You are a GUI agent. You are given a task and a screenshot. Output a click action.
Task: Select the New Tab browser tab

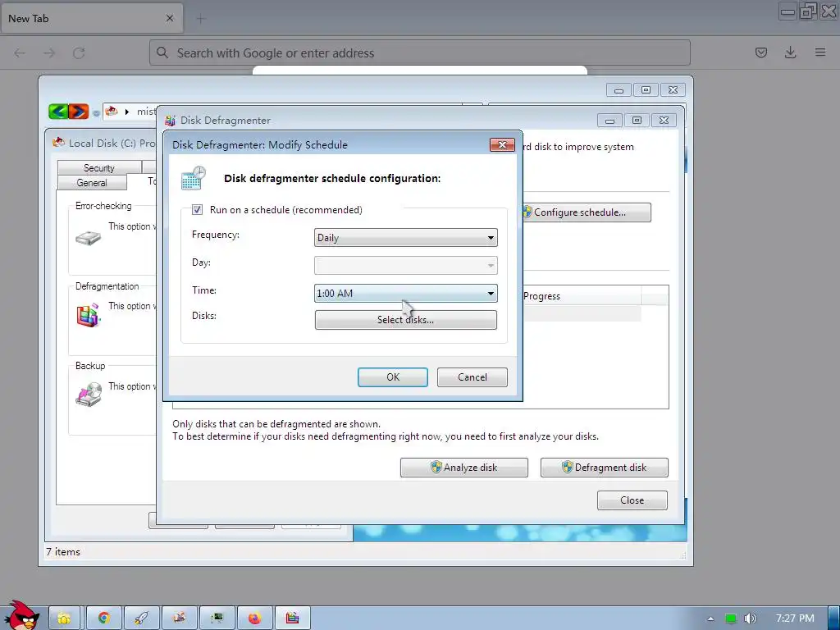tap(92, 18)
